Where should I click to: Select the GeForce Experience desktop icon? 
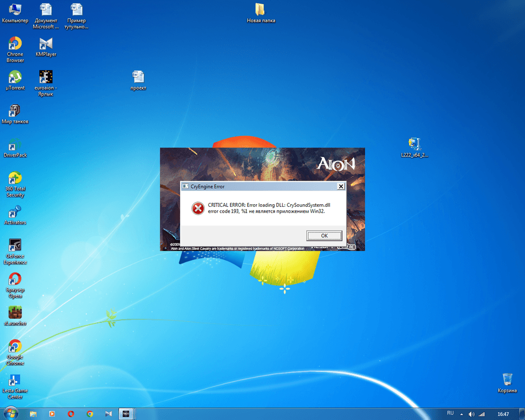pos(15,246)
